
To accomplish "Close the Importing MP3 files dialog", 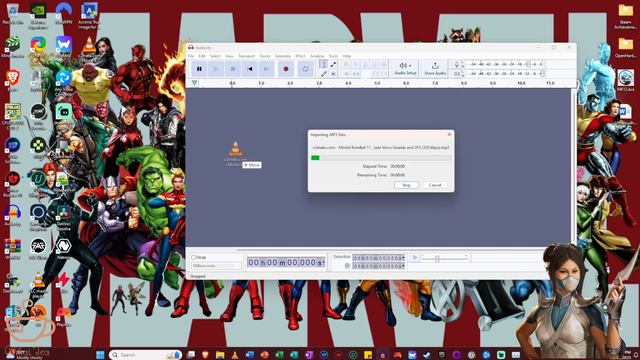I will click(449, 134).
